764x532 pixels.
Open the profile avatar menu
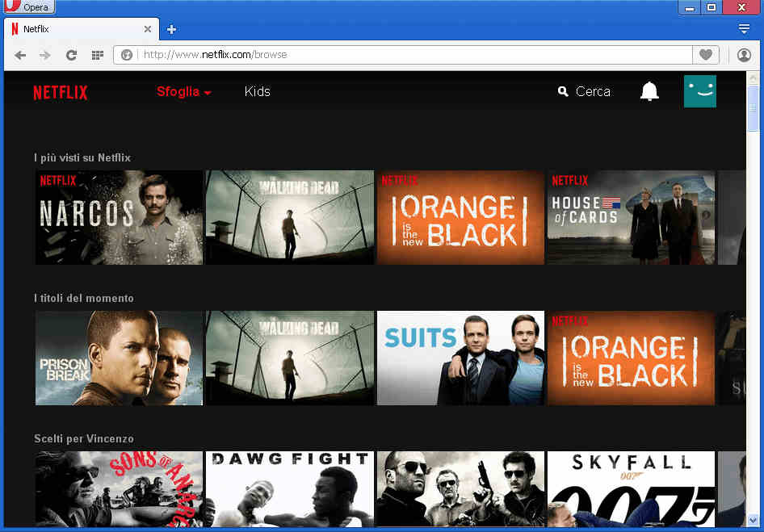(700, 91)
